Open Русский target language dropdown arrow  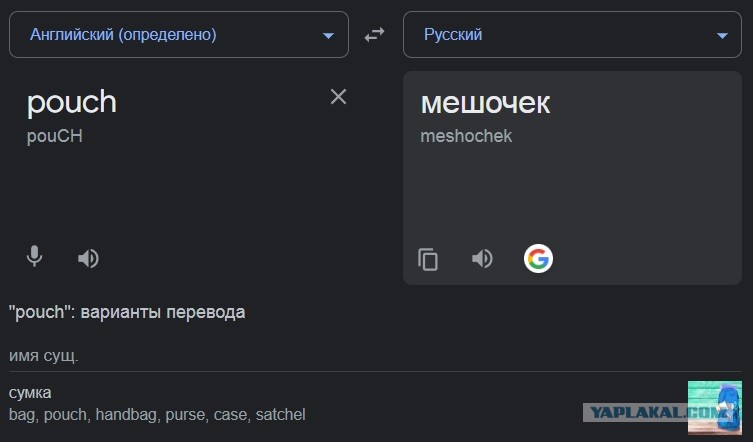[722, 36]
